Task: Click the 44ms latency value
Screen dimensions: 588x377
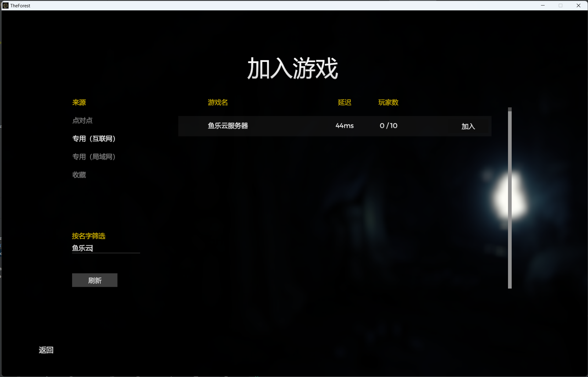Action: point(344,126)
